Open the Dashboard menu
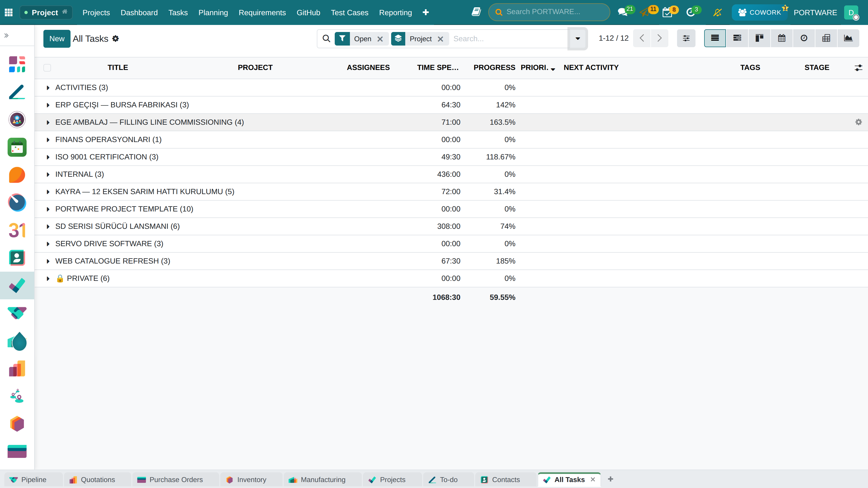Viewport: 868px width, 488px height. pos(139,12)
